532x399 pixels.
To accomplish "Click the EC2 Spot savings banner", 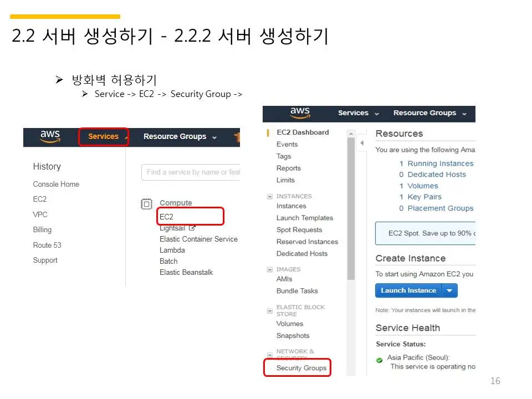I will pos(426,233).
